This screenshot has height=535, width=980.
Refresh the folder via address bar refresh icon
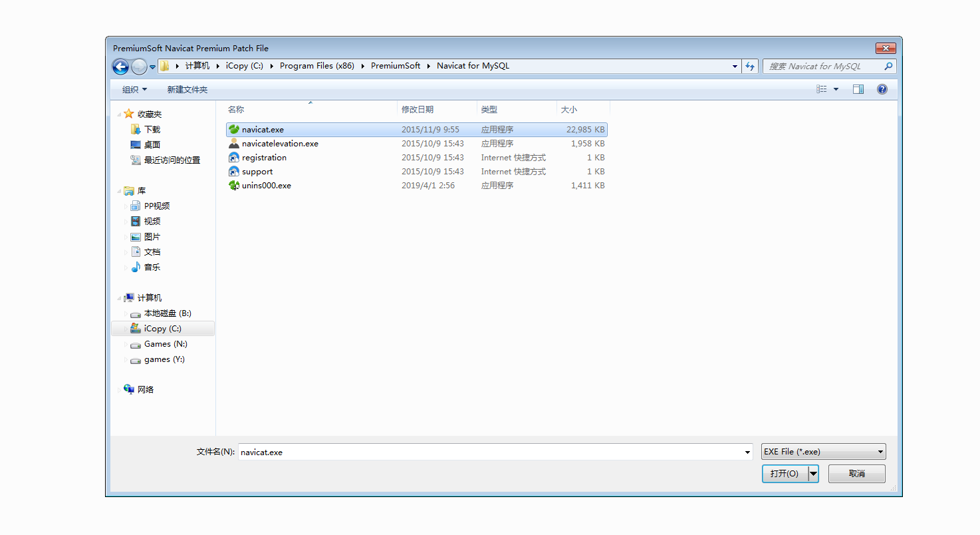(x=750, y=66)
